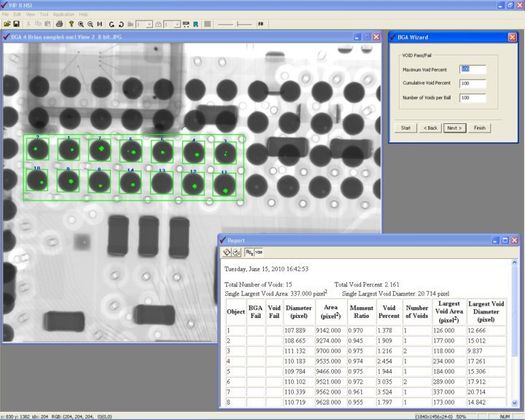
Task: Click the Diameter (pixel) column header
Action: (x=299, y=312)
